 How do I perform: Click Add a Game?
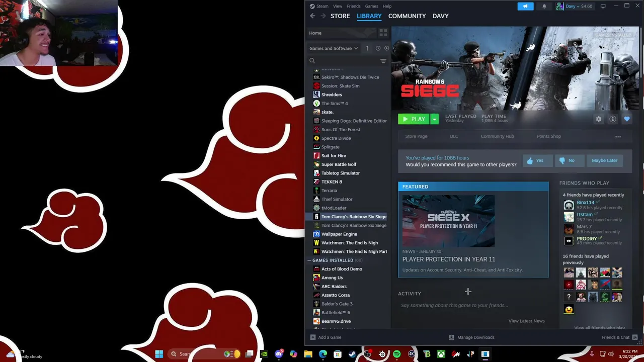click(326, 337)
